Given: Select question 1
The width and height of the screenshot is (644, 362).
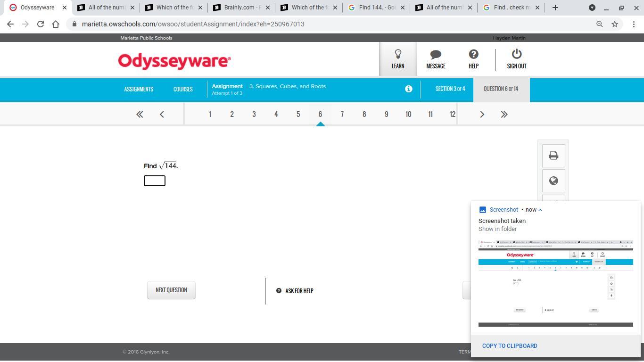Looking at the screenshot, I should click(210, 114).
